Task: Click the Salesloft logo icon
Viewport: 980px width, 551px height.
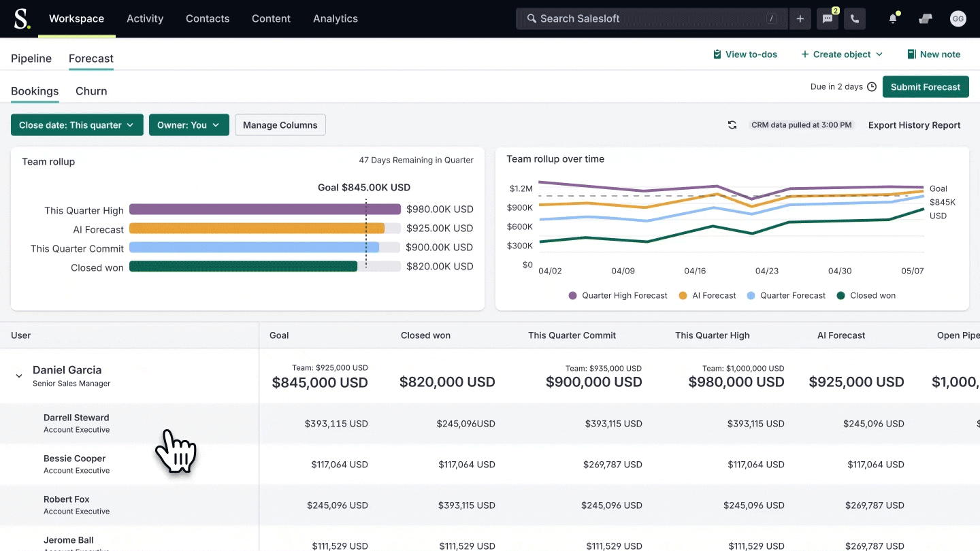Action: click(x=22, y=18)
